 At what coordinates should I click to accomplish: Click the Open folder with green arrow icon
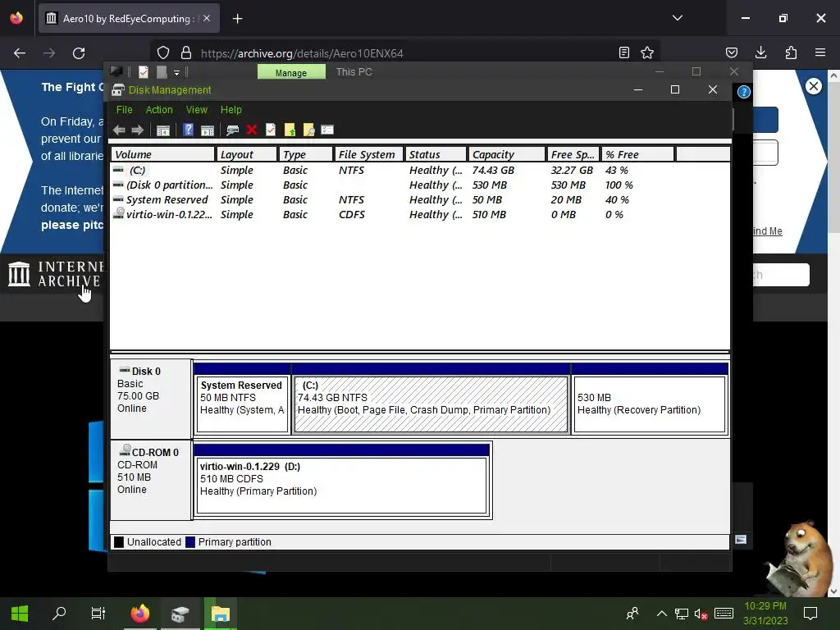tap(290, 130)
